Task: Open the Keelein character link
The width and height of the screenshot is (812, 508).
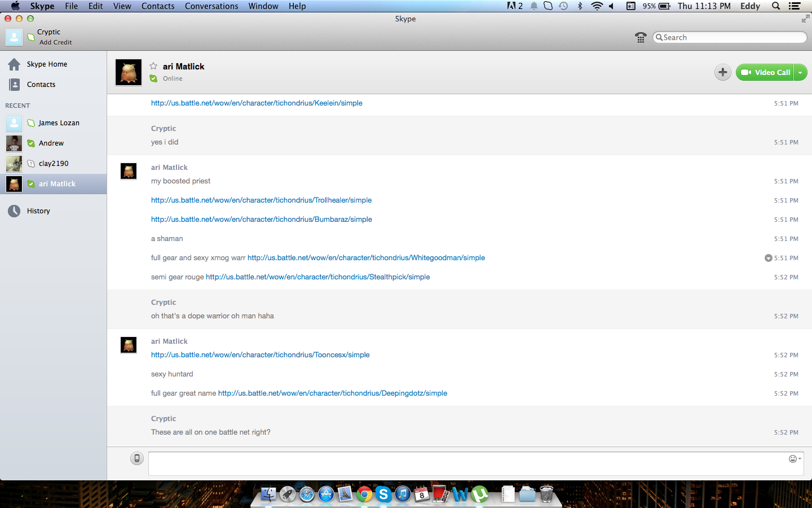Action: (257, 103)
